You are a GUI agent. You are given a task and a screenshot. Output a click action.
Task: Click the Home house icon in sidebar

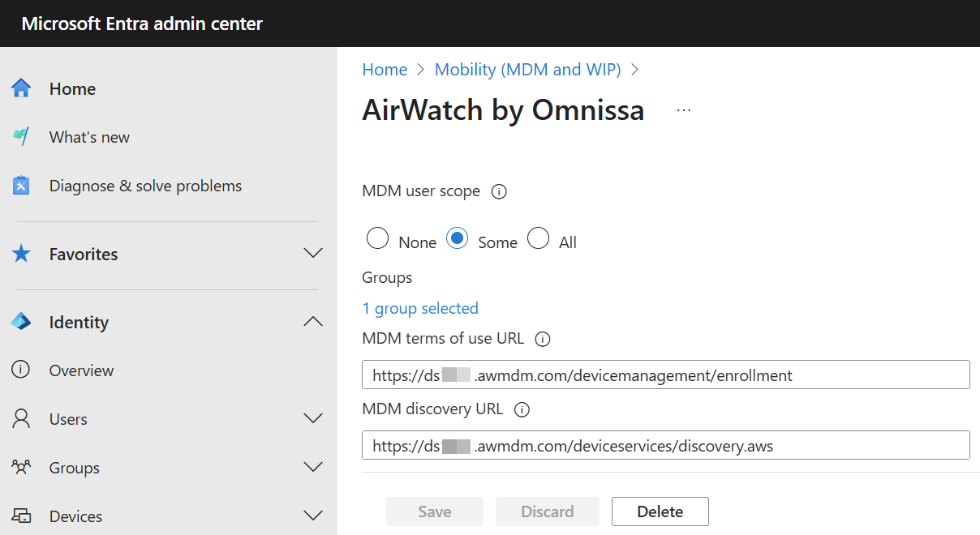21,88
